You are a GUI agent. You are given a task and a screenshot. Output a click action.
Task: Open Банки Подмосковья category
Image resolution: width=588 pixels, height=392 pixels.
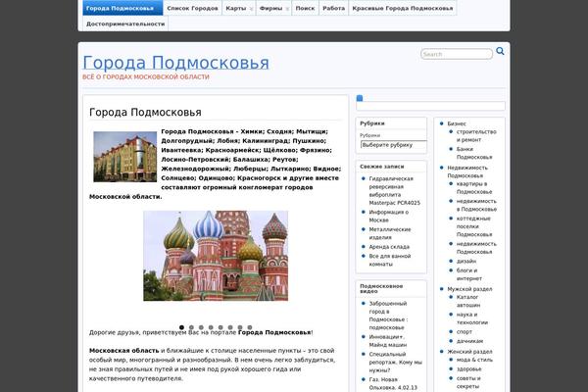[x=474, y=153]
